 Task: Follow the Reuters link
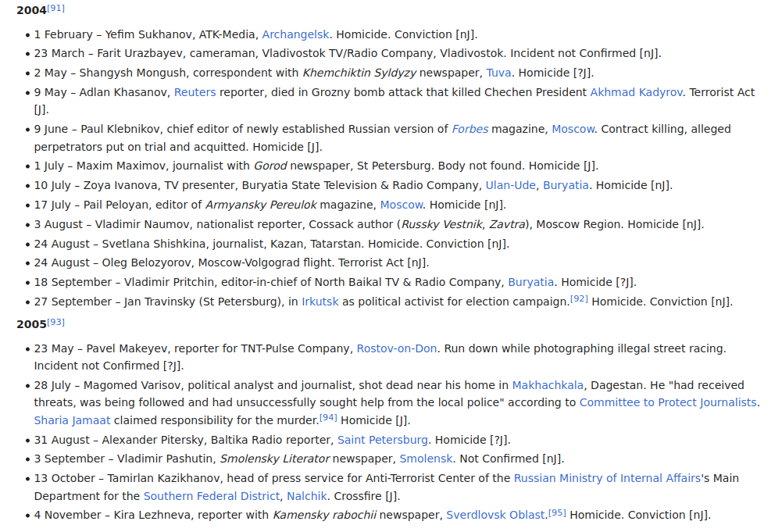pyautogui.click(x=195, y=92)
